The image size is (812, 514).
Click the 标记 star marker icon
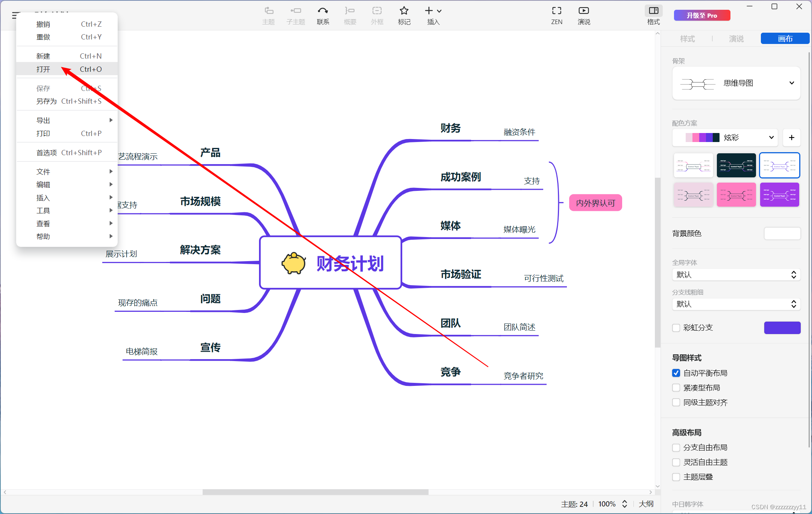click(404, 11)
